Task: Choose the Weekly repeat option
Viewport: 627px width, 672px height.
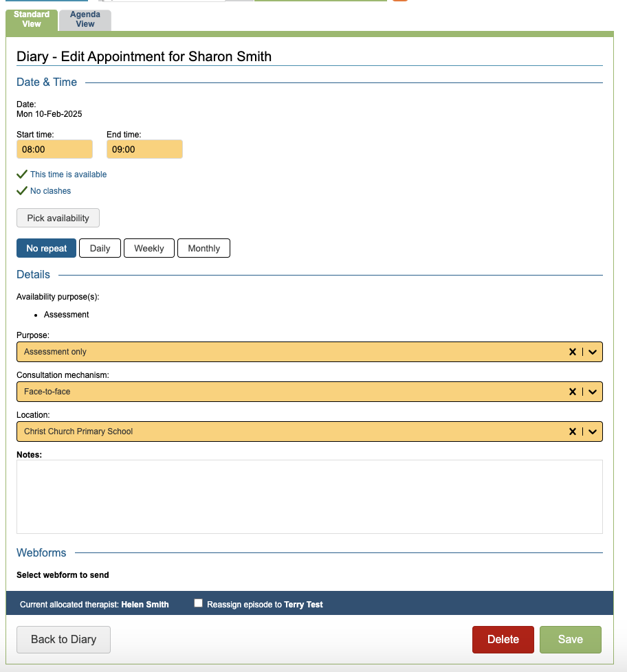Action: tap(149, 248)
